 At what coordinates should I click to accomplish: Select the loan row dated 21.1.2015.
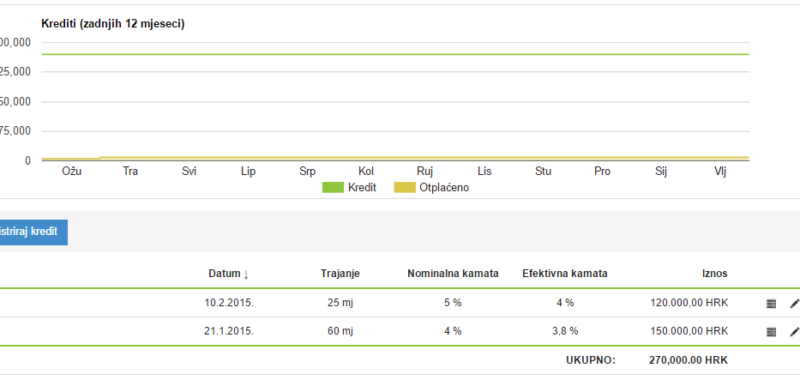400,332
